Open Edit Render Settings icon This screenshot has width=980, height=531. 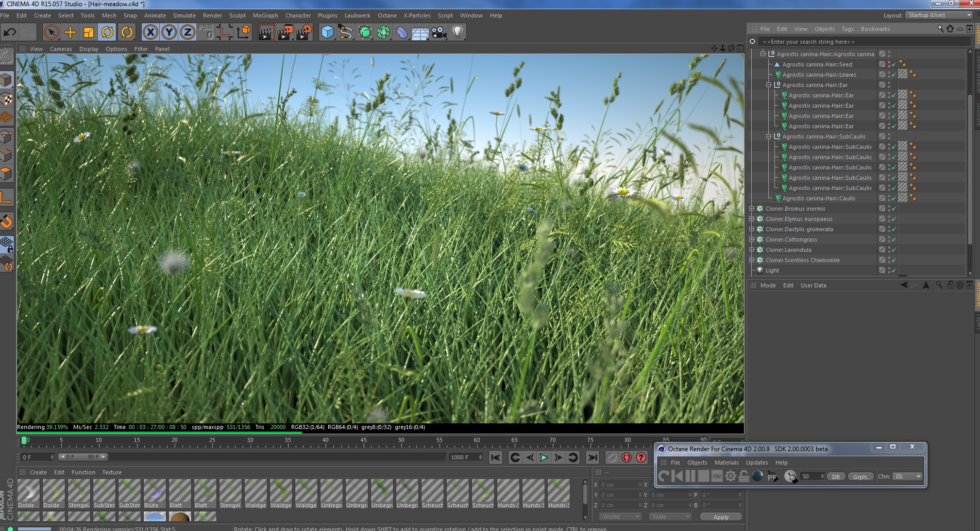(x=304, y=32)
